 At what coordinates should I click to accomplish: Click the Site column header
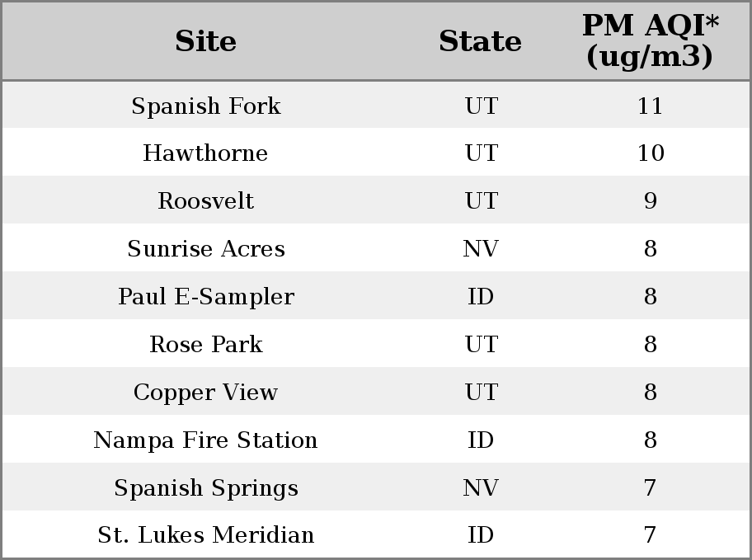pos(206,41)
